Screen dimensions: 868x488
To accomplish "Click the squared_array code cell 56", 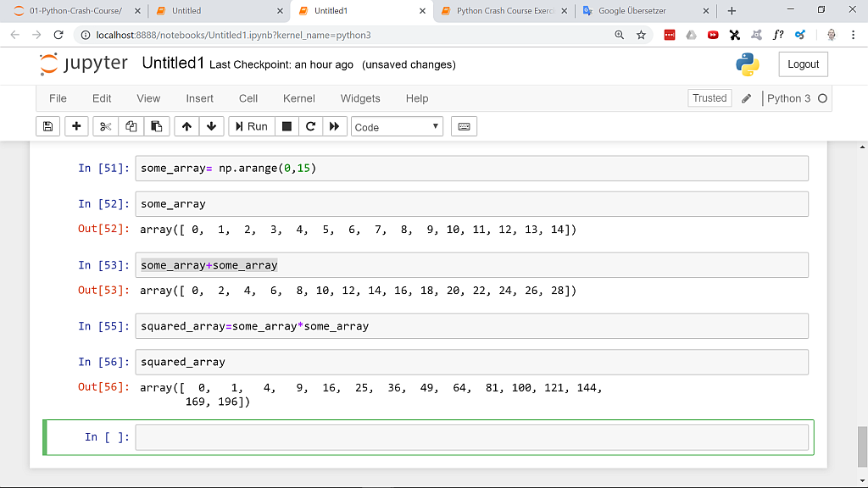I will (x=471, y=362).
